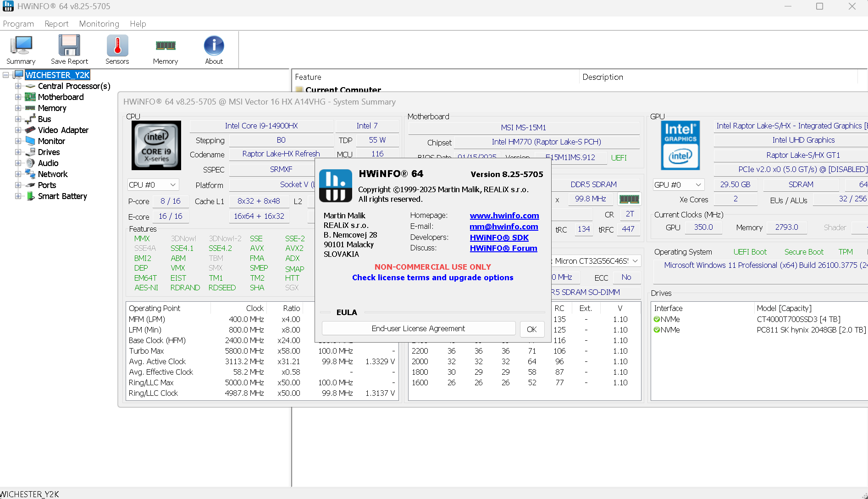Open the HWiNFO Forum link
The height and width of the screenshot is (499, 868).
point(503,248)
